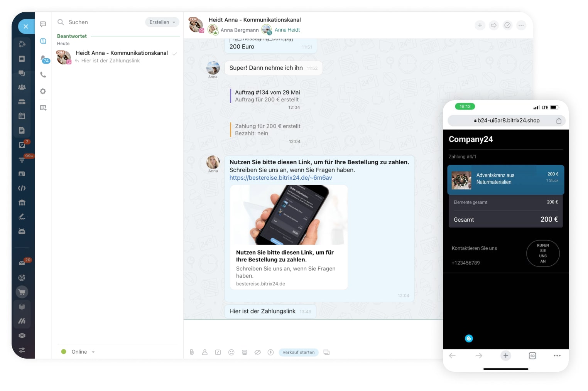Open the Erstellen dropdown
The height and width of the screenshot is (391, 588).
[162, 22]
